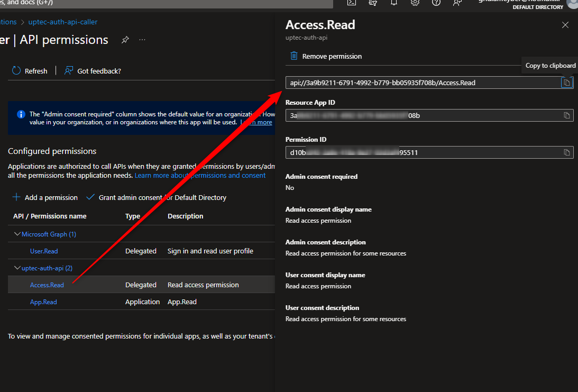
Task: Open the help question mark icon
Action: coord(436,2)
